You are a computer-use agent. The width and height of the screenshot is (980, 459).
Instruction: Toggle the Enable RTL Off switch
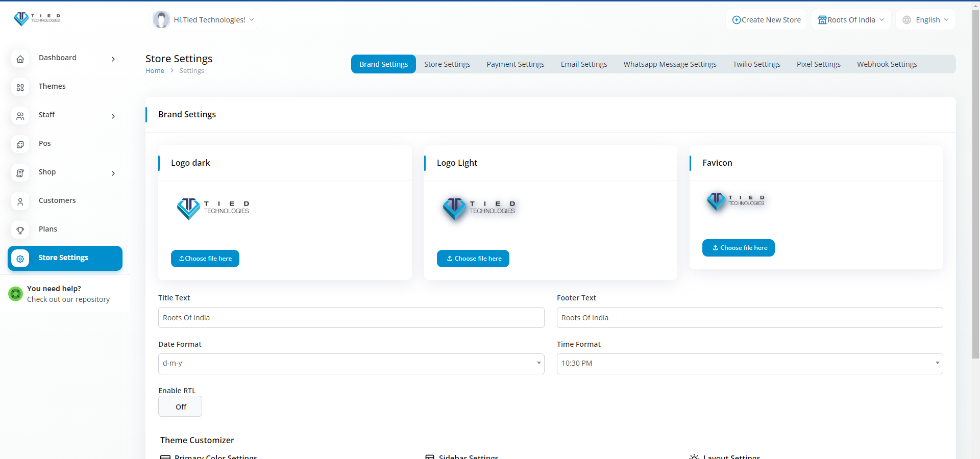click(180, 406)
